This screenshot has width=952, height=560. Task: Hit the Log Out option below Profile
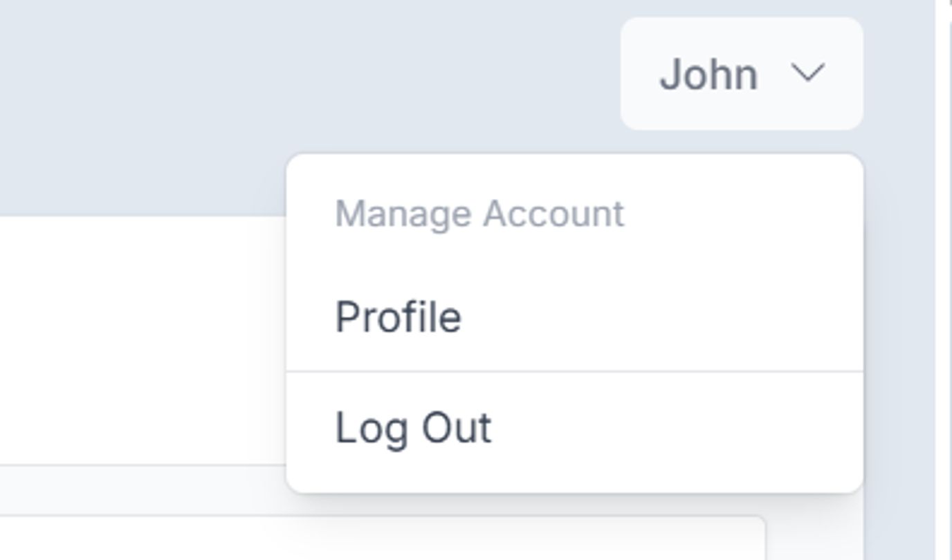(x=414, y=428)
